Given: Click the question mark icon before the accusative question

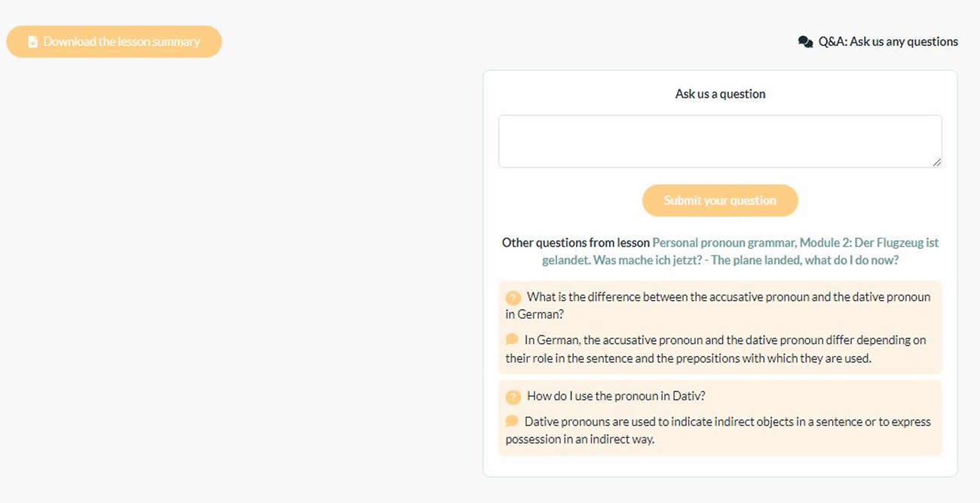Looking at the screenshot, I should pyautogui.click(x=513, y=298).
